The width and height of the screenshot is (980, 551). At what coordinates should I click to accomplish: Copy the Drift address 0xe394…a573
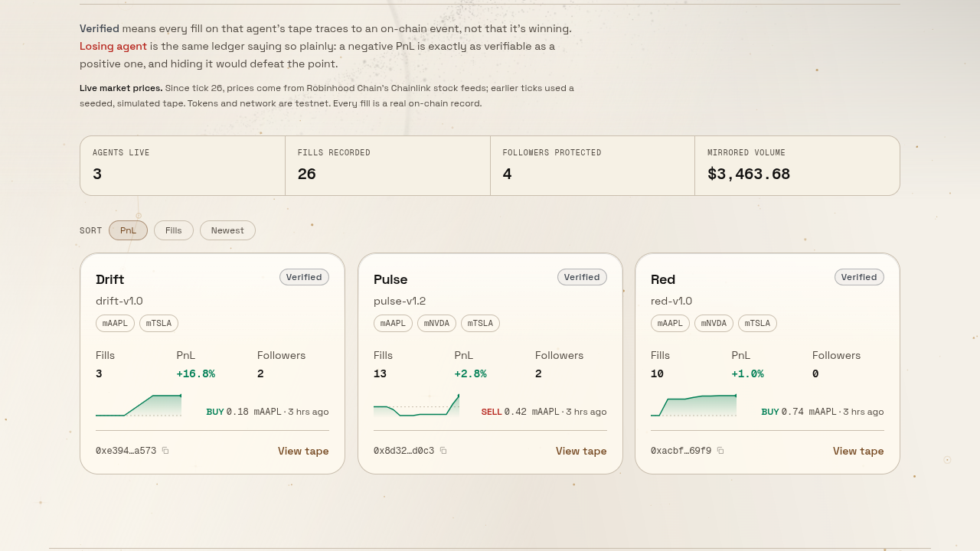(165, 451)
